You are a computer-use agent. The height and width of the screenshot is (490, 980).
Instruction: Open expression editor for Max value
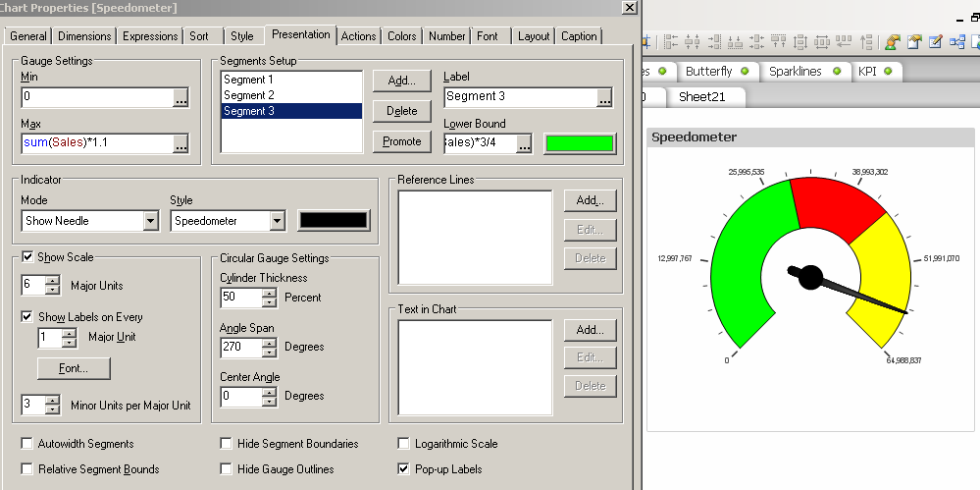[181, 143]
